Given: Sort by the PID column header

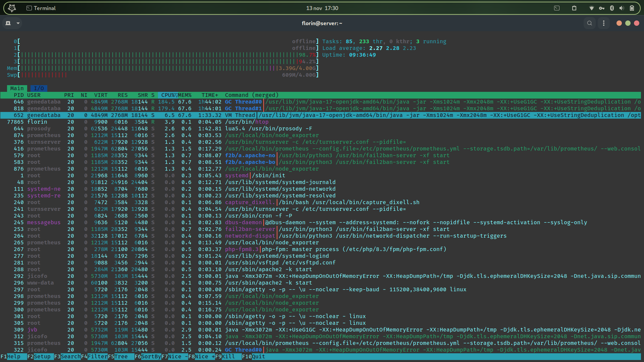Looking at the screenshot, I should [x=18, y=95].
